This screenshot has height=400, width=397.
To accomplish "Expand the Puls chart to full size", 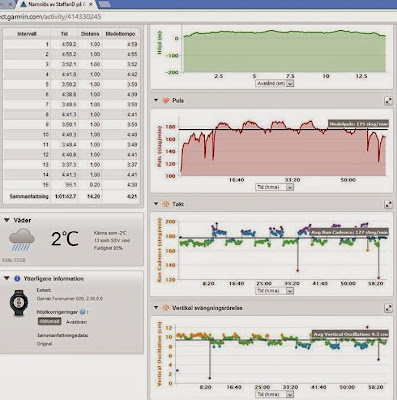I will point(388,101).
